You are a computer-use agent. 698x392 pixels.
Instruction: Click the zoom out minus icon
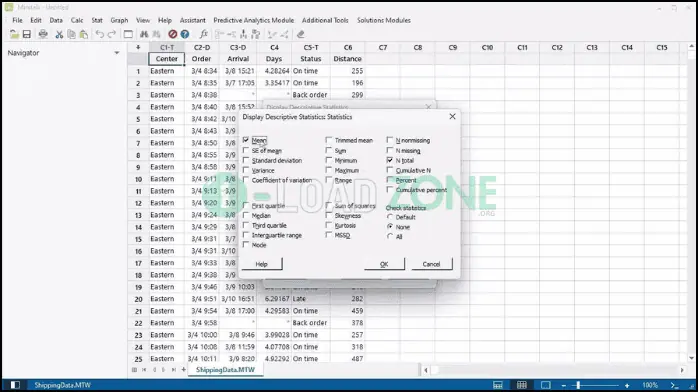(564, 385)
